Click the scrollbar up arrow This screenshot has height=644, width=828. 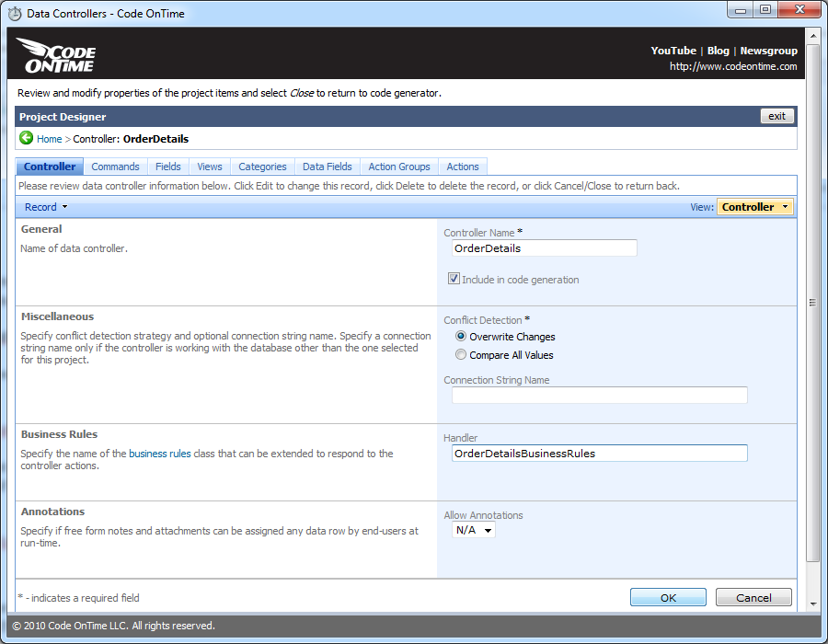[812, 36]
